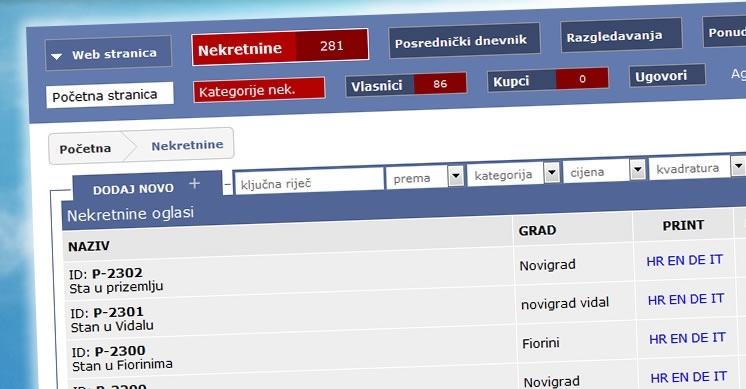Print P-2300 in EN

coord(678,339)
